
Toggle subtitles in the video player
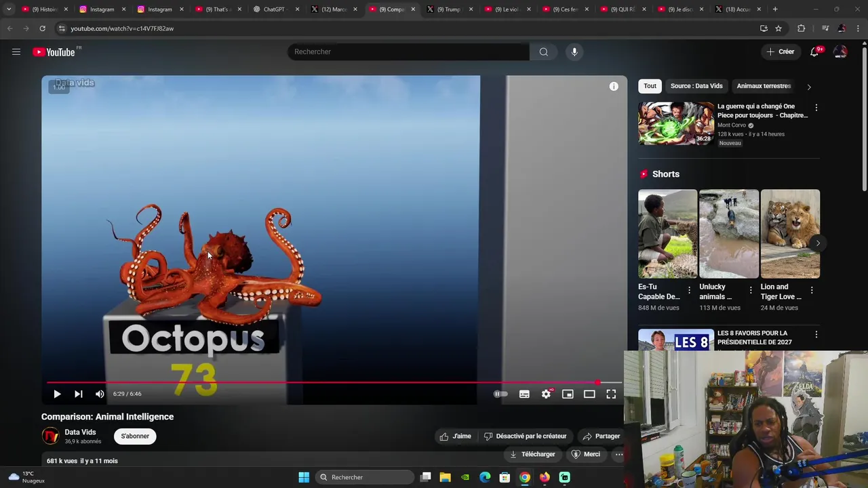pyautogui.click(x=524, y=394)
